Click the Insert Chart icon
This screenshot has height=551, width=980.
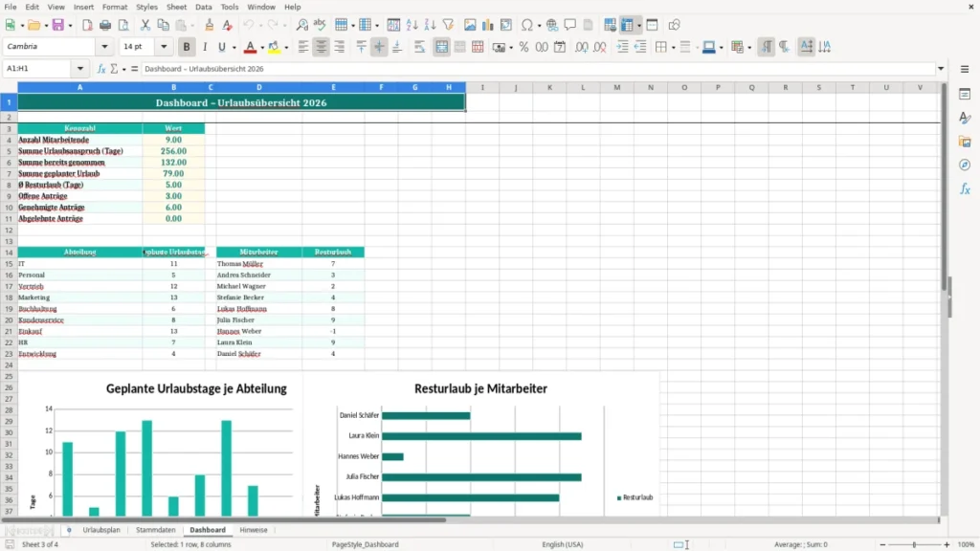point(488,25)
